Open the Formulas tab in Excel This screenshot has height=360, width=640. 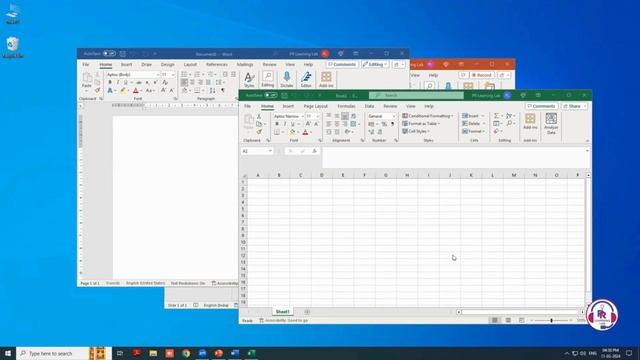(x=346, y=106)
